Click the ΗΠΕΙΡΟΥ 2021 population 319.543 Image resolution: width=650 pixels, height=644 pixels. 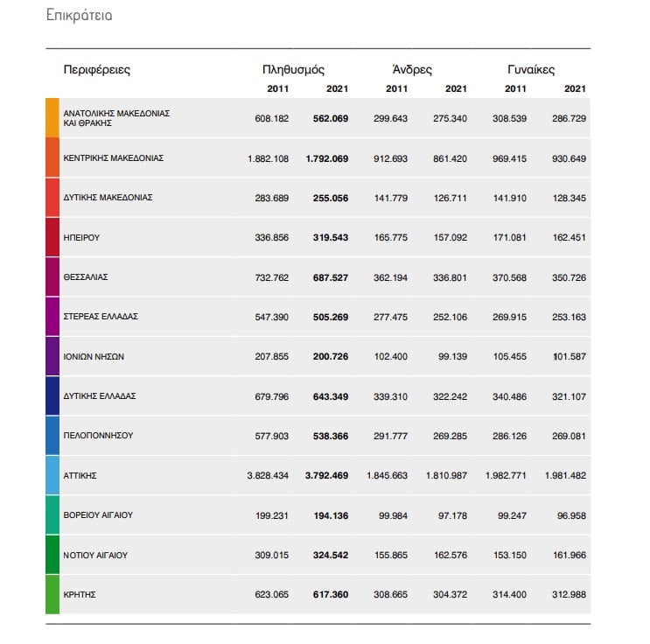coord(331,238)
